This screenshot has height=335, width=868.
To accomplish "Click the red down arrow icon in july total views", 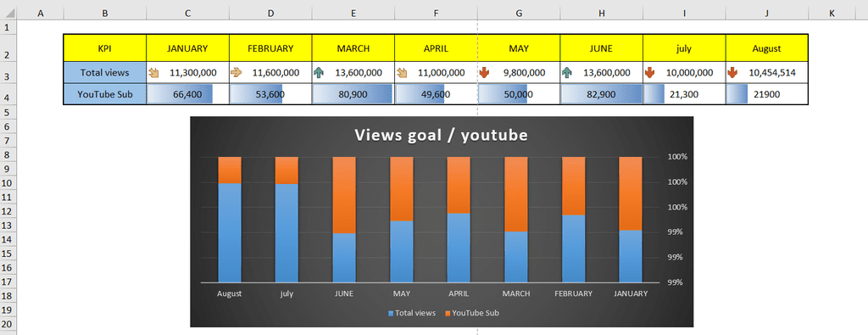I will pyautogui.click(x=650, y=73).
